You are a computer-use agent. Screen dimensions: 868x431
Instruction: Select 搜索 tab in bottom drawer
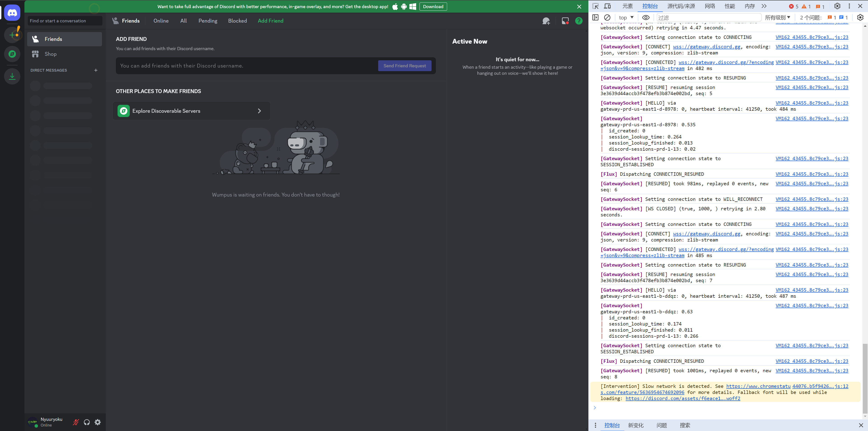click(685, 425)
